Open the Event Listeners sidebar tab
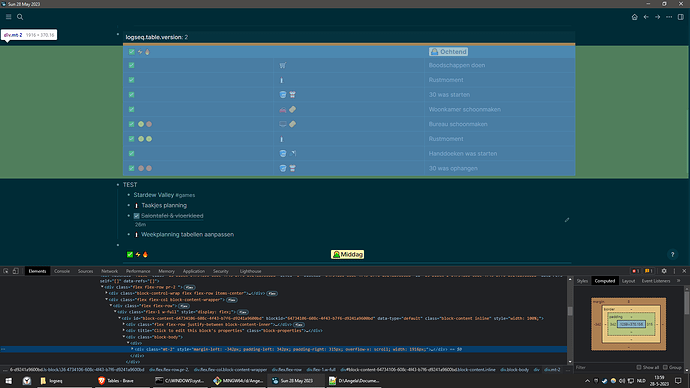690x388 pixels. tap(656, 281)
